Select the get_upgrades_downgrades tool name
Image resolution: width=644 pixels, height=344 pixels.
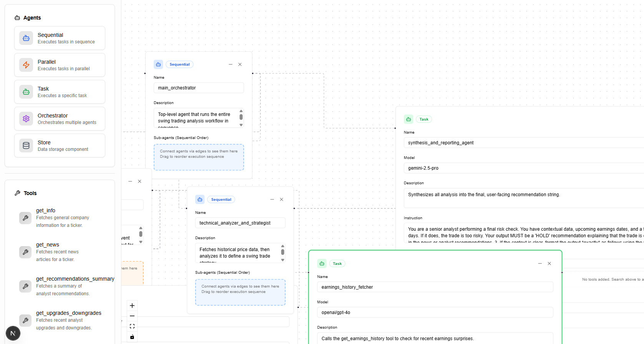69,313
